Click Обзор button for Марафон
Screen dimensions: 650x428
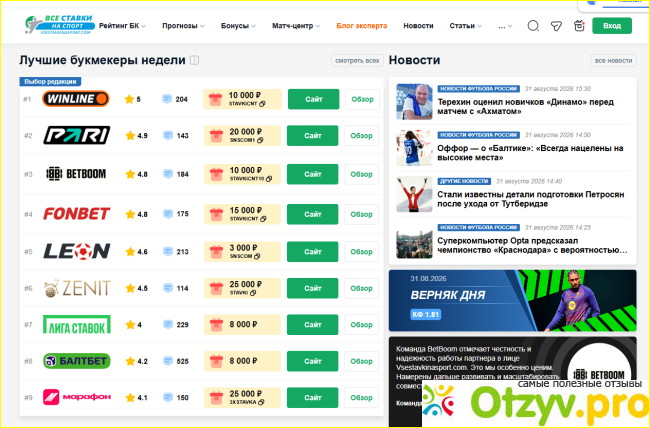[x=361, y=398]
